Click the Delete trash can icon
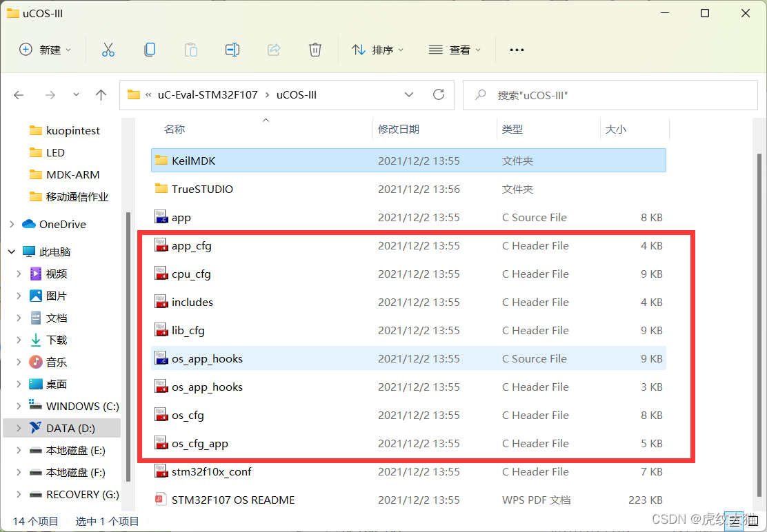767x532 pixels. click(315, 50)
